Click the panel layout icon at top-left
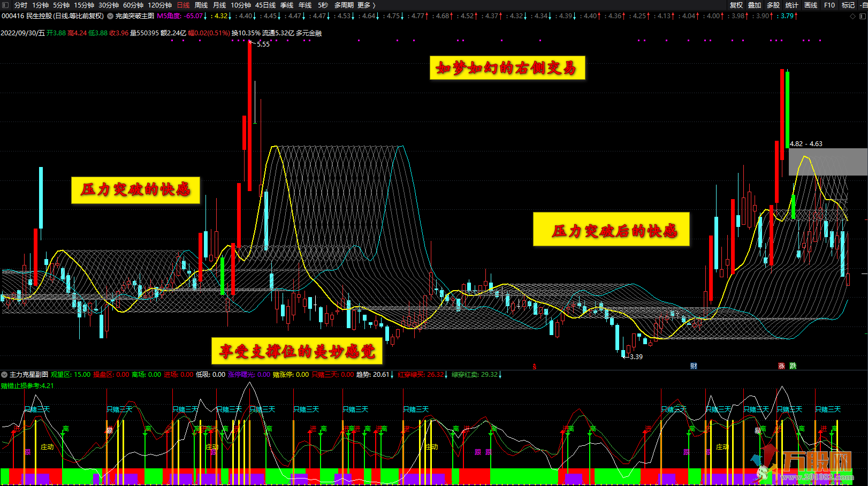The width and height of the screenshot is (868, 486). point(5,5)
